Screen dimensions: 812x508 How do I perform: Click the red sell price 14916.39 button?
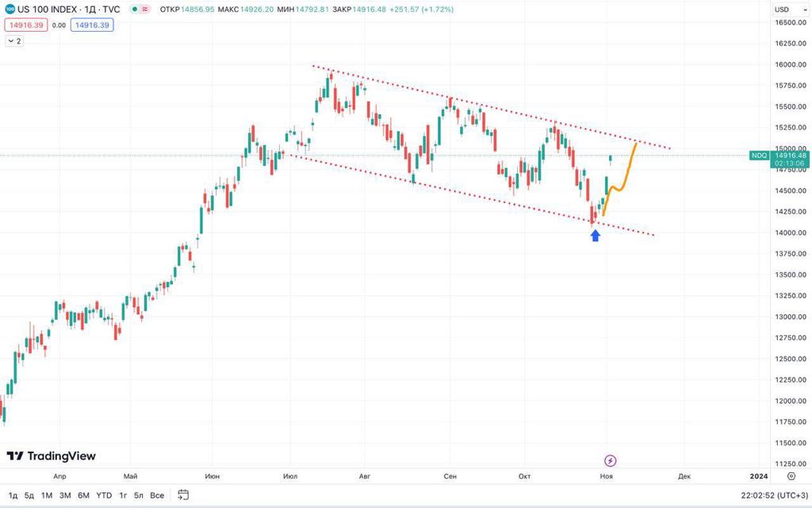25,25
